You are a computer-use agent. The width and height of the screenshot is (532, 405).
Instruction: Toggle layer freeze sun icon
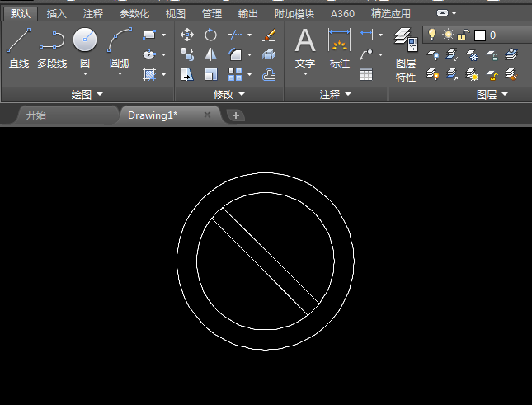[x=447, y=35]
